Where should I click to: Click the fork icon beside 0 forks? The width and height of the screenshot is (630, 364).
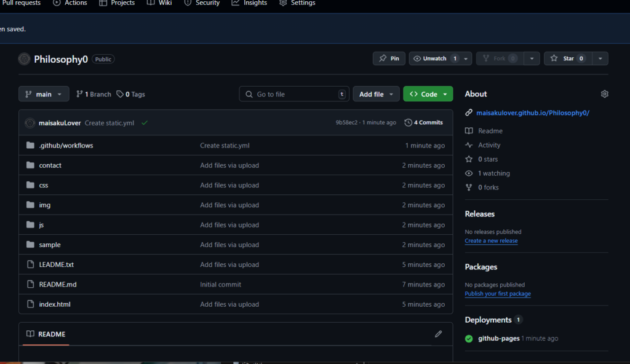coord(468,187)
